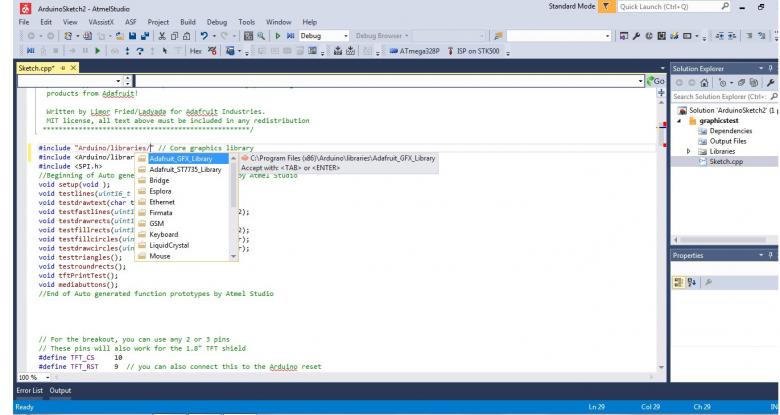The width and height of the screenshot is (780, 415).
Task: Click the notifications flag icon near Standard Mode
Action: pos(603,7)
